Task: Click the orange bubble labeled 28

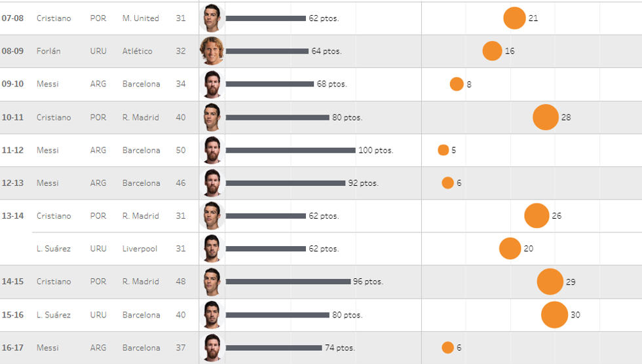Action: [546, 117]
